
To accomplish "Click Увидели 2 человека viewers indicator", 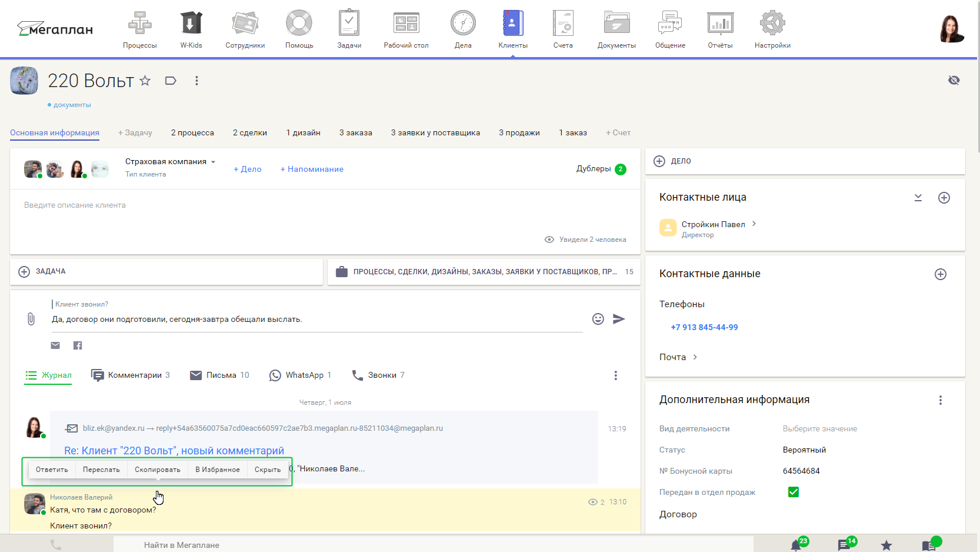I will (585, 240).
